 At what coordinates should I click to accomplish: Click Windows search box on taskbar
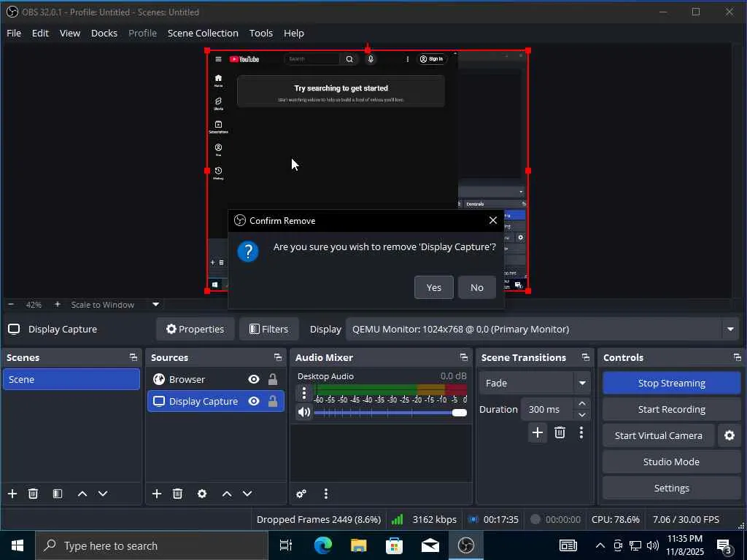click(x=152, y=545)
